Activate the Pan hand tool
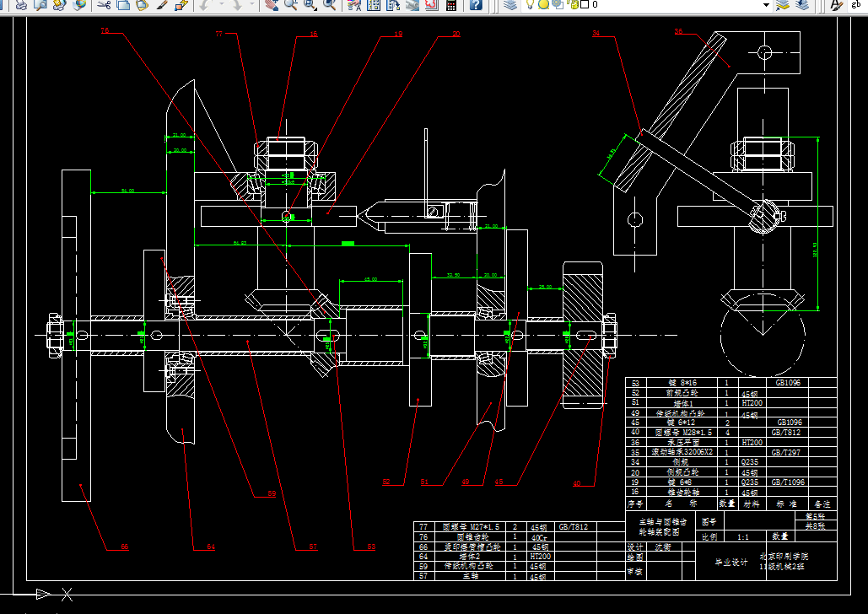The height and width of the screenshot is (614, 868). [x=272, y=5]
